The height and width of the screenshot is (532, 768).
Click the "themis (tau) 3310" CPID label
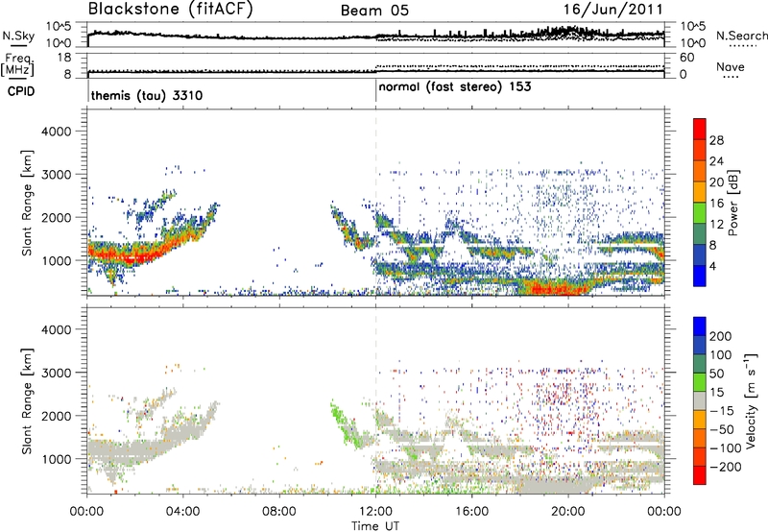tap(147, 95)
